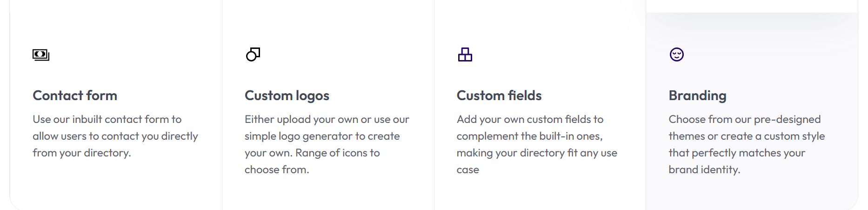The image size is (868, 210).
Task: Click the Contact form description paragraph
Action: 115,136
